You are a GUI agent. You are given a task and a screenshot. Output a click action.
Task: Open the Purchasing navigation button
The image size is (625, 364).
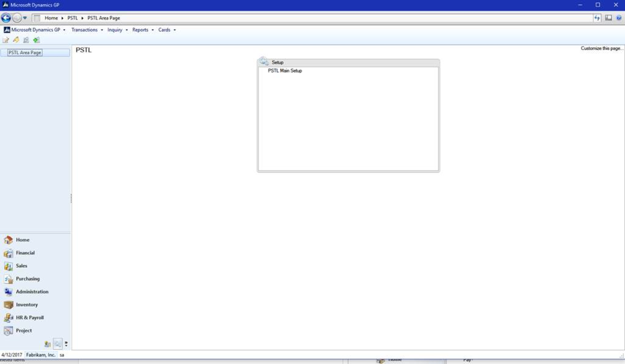[x=35, y=279]
